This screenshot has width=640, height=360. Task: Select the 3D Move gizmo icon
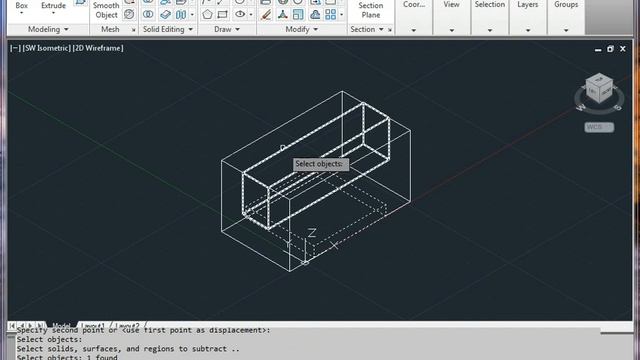click(x=282, y=15)
